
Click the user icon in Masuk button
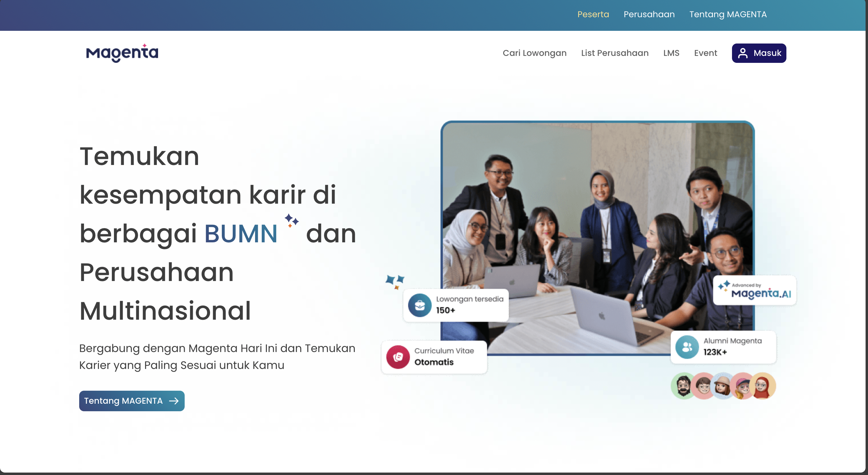pyautogui.click(x=743, y=53)
